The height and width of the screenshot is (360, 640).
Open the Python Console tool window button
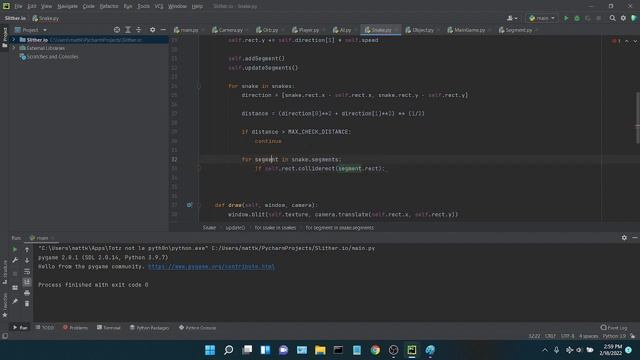[x=198, y=328]
